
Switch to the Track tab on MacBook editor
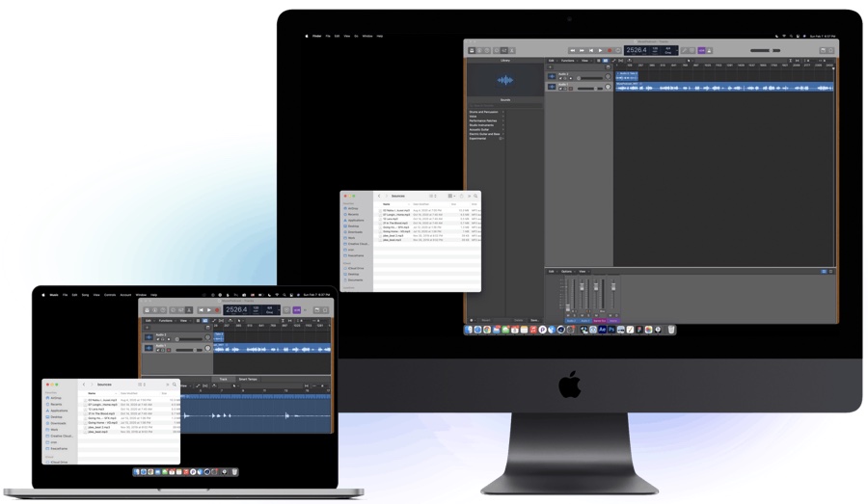tap(223, 379)
